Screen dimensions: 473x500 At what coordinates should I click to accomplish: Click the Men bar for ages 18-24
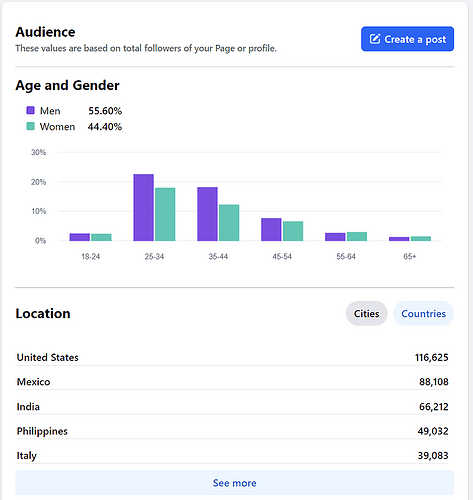80,237
